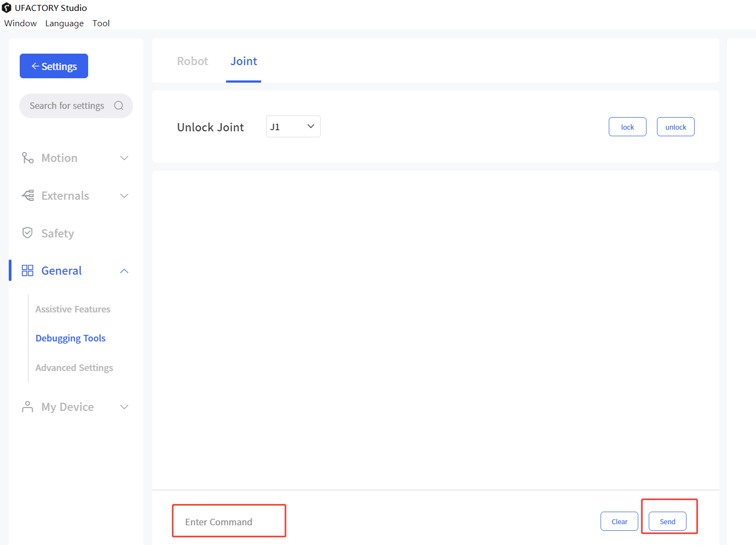Send the command with Send button
This screenshot has height=545, width=756.
point(667,521)
